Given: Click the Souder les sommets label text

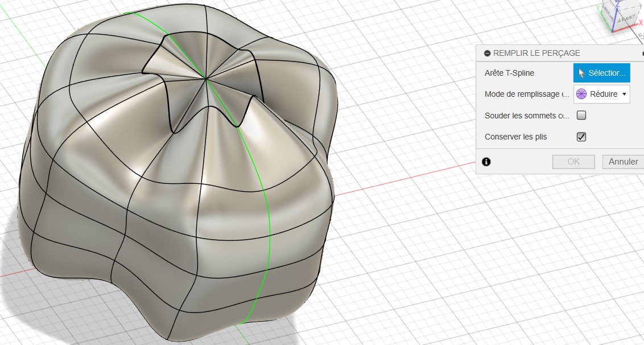Looking at the screenshot, I should 526,116.
